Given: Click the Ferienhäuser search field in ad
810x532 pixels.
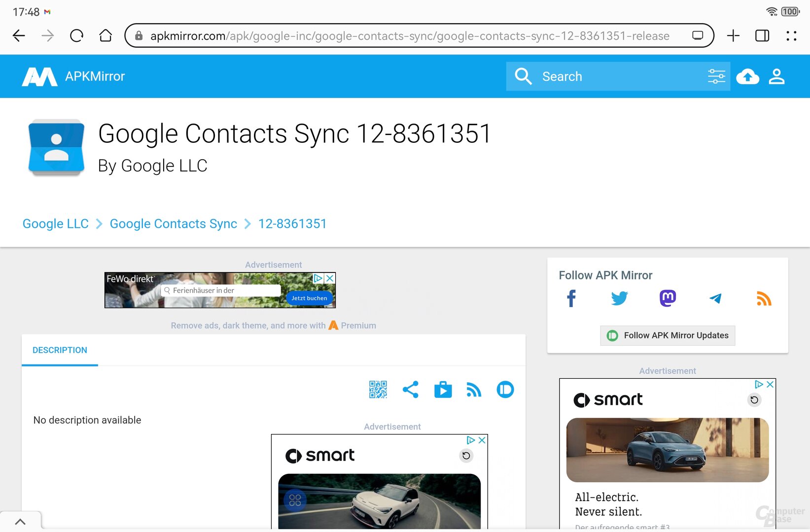Looking at the screenshot, I should tap(221, 291).
